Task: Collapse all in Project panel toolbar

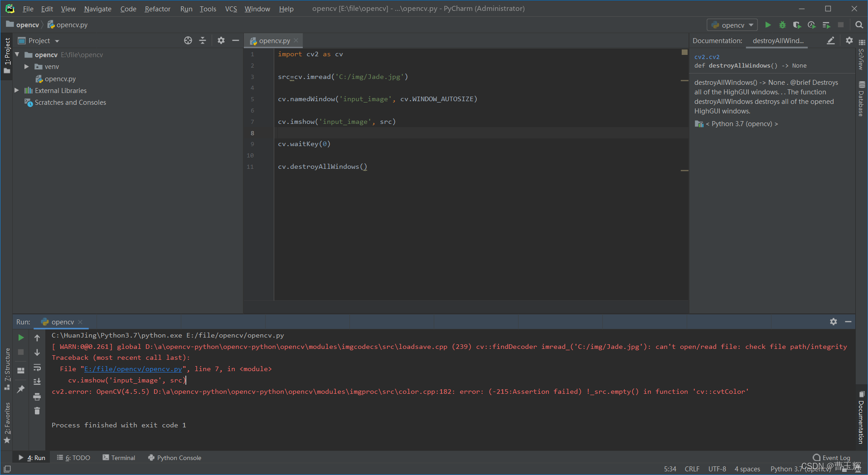Action: pos(203,40)
